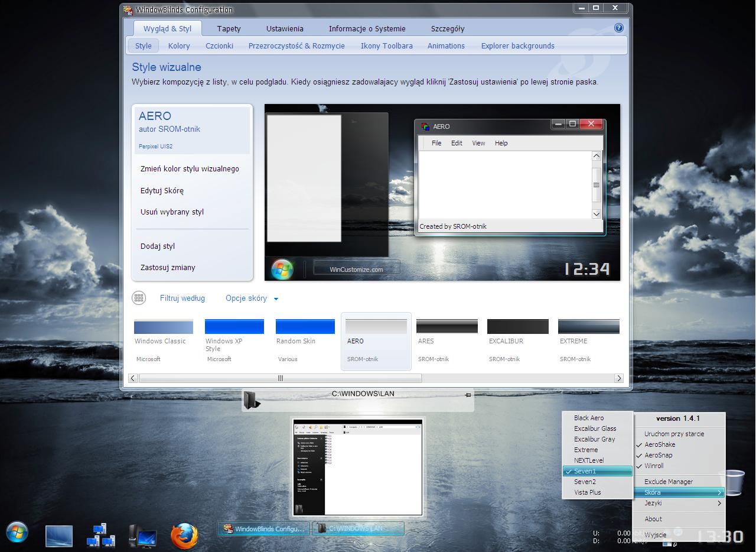Click the WindowBlinds Configu... taskbar button

263,529
